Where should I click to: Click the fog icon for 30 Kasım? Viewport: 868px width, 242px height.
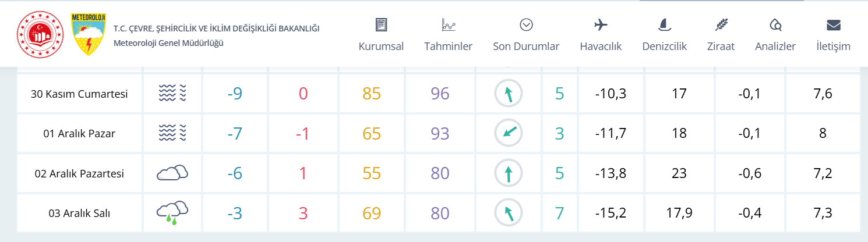pos(172,93)
